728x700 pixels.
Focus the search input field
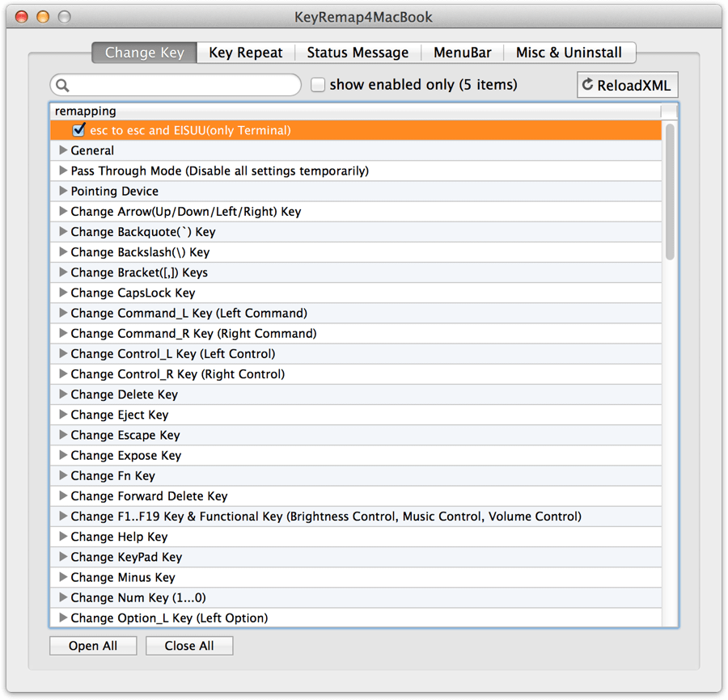click(x=176, y=85)
